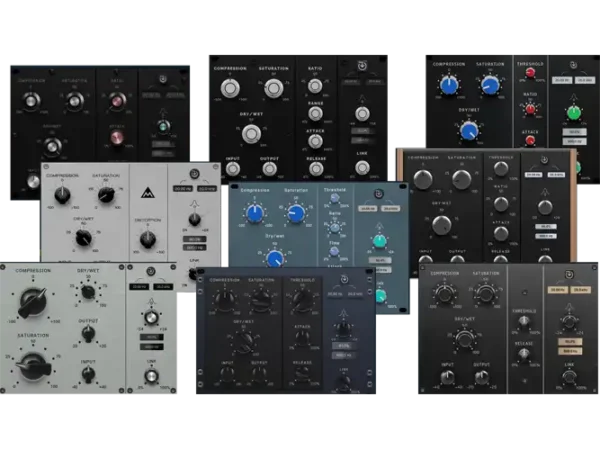Image resolution: width=600 pixels, height=450 pixels.
Task: Toggle power button on gold-accent plugin
Action: [569, 274]
